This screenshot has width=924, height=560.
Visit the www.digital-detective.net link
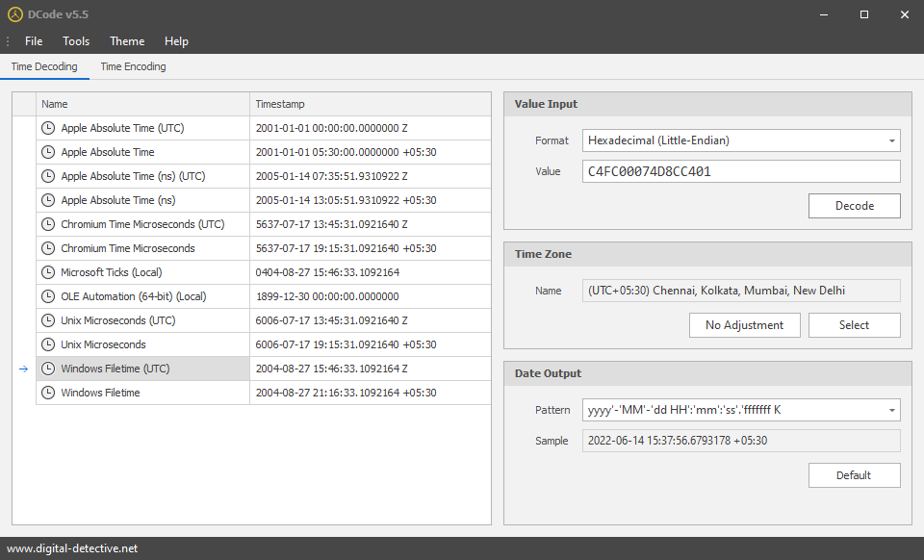(x=72, y=547)
